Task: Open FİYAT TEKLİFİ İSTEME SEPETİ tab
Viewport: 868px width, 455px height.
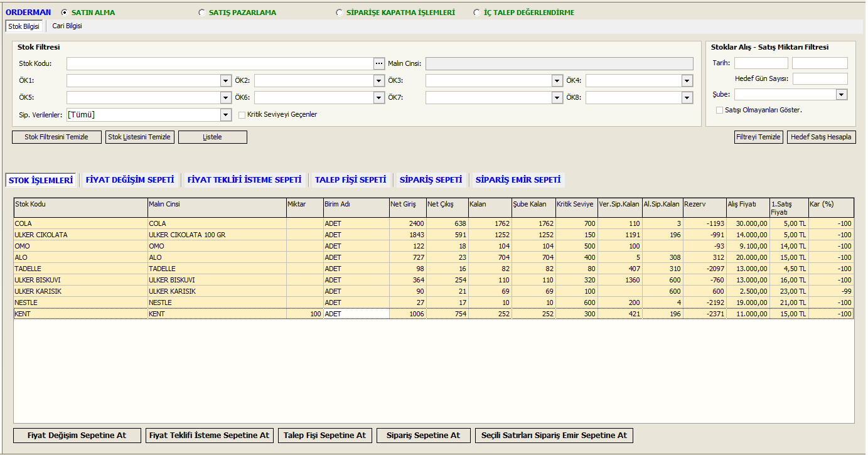Action: point(244,180)
